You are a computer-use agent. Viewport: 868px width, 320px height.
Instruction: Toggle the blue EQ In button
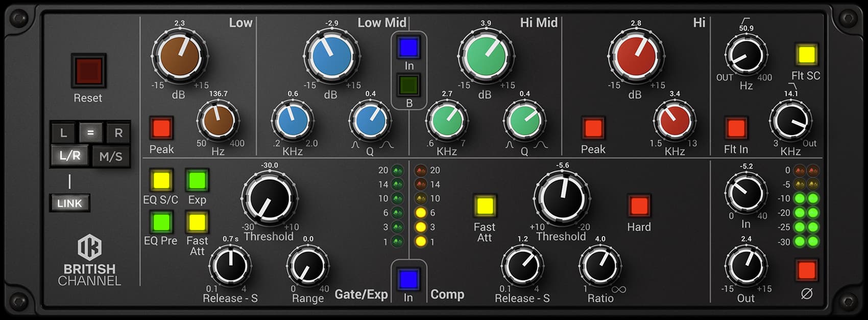[408, 48]
